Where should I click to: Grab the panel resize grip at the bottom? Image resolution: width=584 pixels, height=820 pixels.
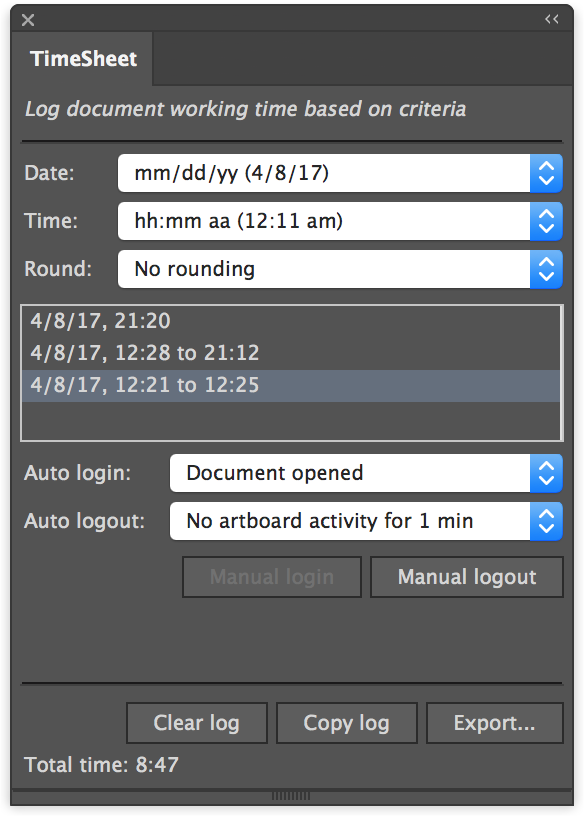pyautogui.click(x=291, y=796)
